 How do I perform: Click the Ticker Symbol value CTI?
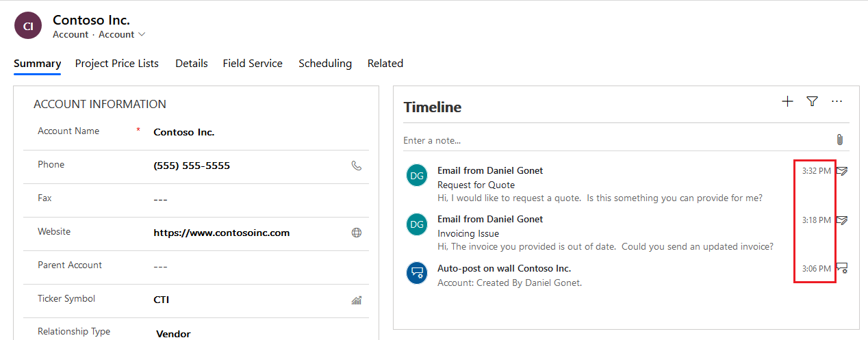tap(162, 300)
